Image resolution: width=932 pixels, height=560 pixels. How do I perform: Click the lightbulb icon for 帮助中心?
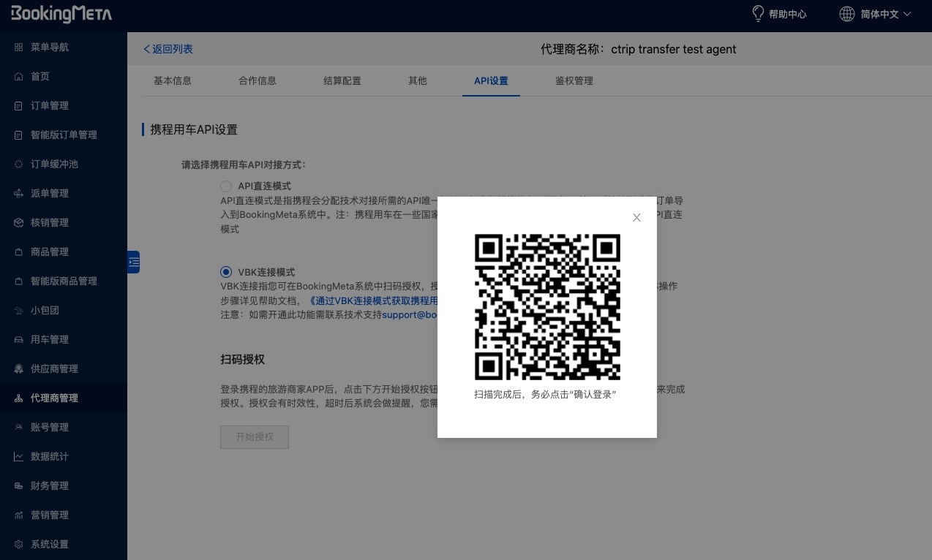758,14
